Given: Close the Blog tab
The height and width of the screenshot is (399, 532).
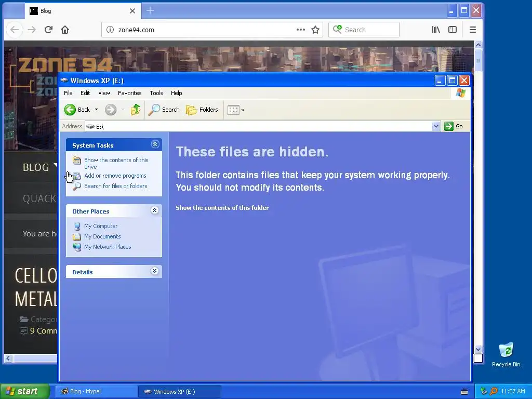Looking at the screenshot, I should click(132, 11).
